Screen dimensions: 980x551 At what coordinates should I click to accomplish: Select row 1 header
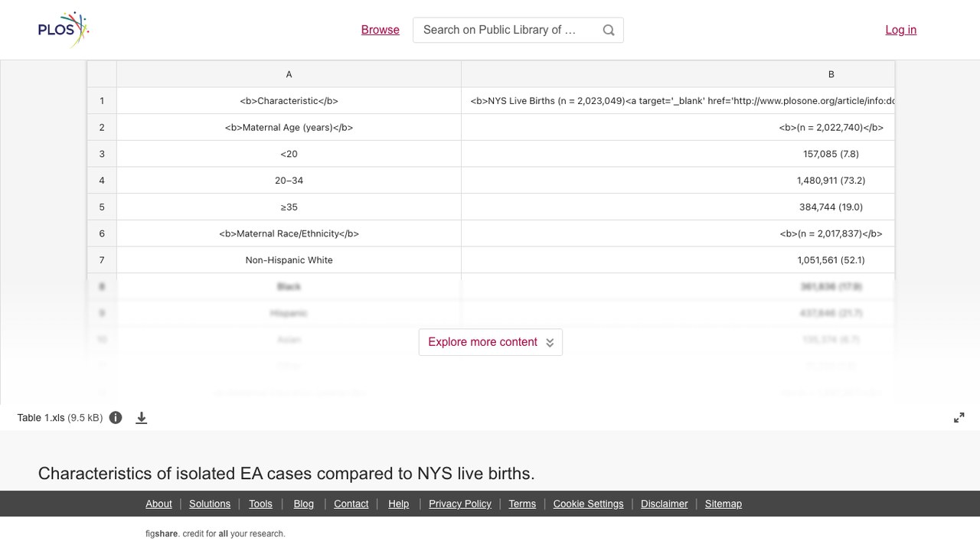click(102, 101)
